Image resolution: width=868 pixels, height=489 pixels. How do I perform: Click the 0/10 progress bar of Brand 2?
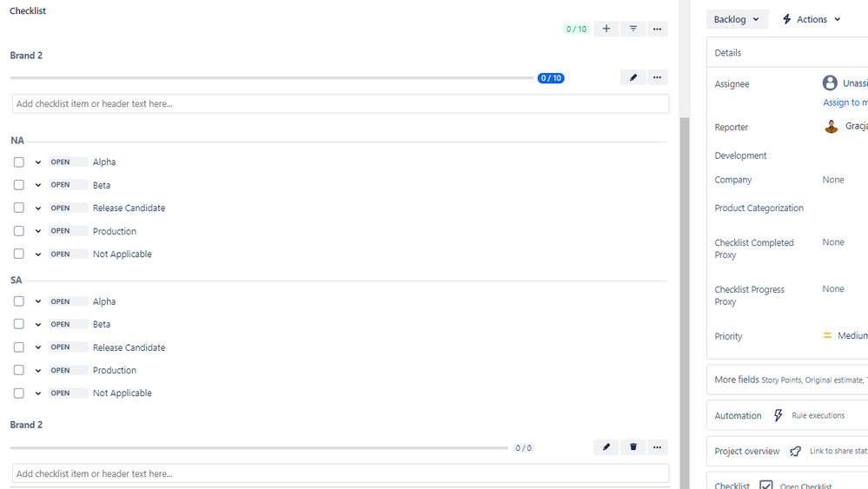click(272, 78)
